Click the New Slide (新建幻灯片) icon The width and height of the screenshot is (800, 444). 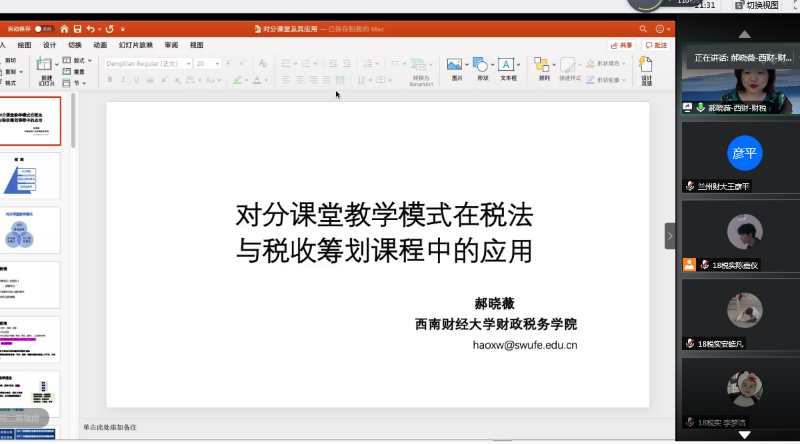coord(44,65)
